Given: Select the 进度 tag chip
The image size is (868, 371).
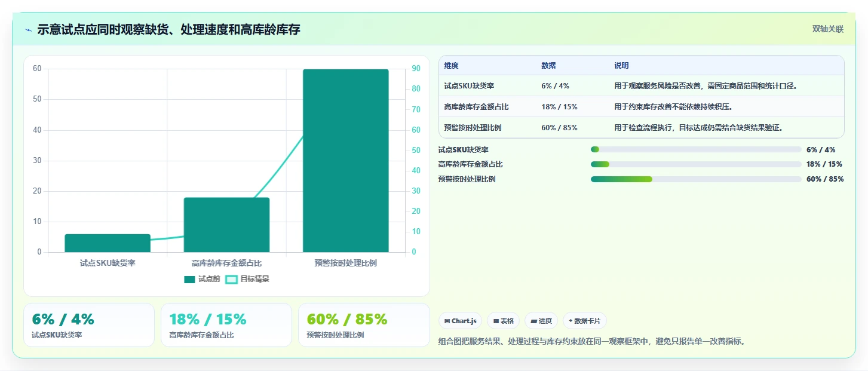Looking at the screenshot, I should pyautogui.click(x=541, y=321).
